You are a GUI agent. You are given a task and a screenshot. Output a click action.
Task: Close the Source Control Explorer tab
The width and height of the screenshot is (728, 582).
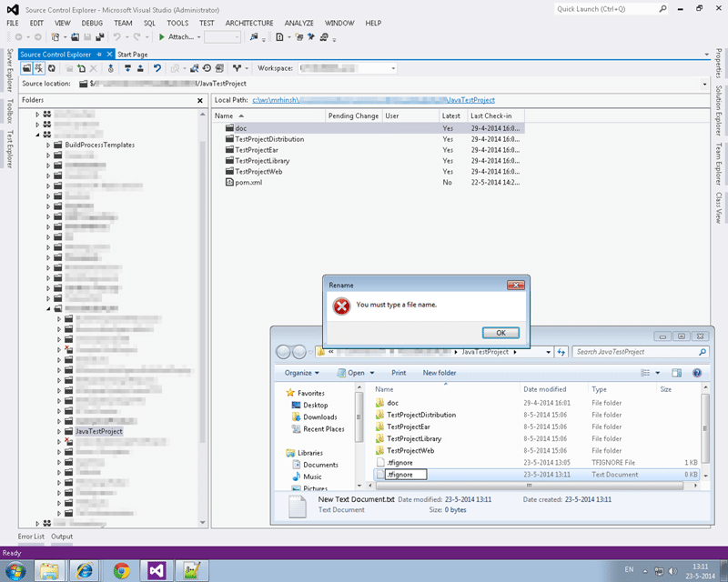(109, 55)
